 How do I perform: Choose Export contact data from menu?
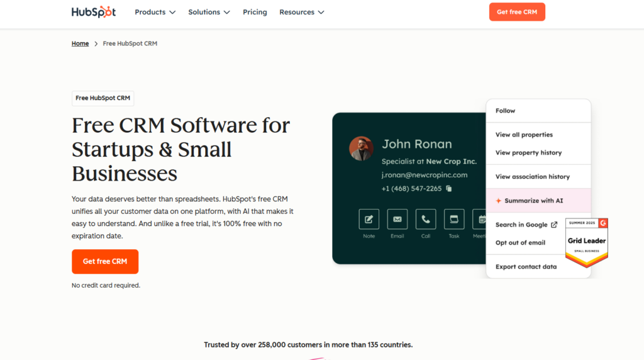(x=526, y=267)
